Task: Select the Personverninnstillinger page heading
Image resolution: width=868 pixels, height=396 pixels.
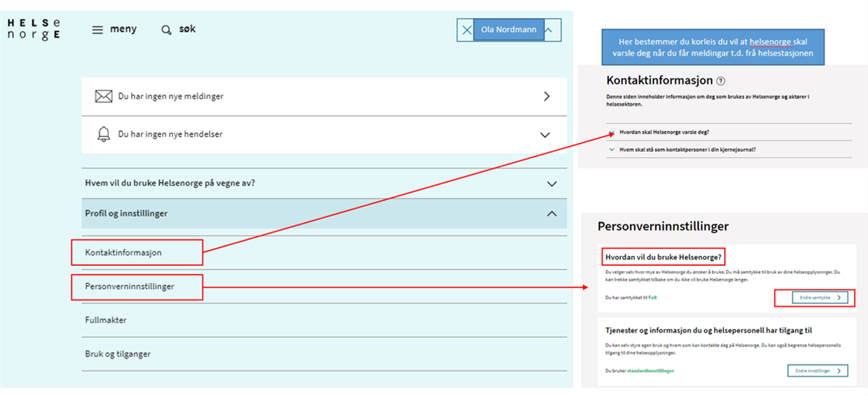Action: point(663,227)
